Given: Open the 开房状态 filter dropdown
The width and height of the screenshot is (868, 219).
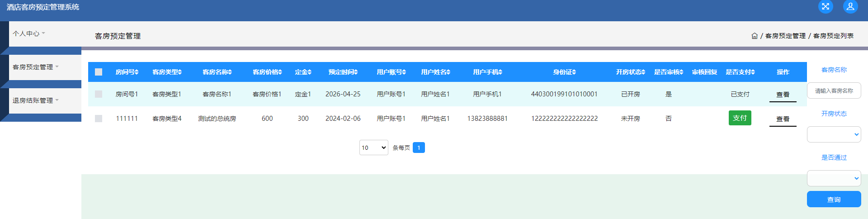Looking at the screenshot, I should coord(834,134).
